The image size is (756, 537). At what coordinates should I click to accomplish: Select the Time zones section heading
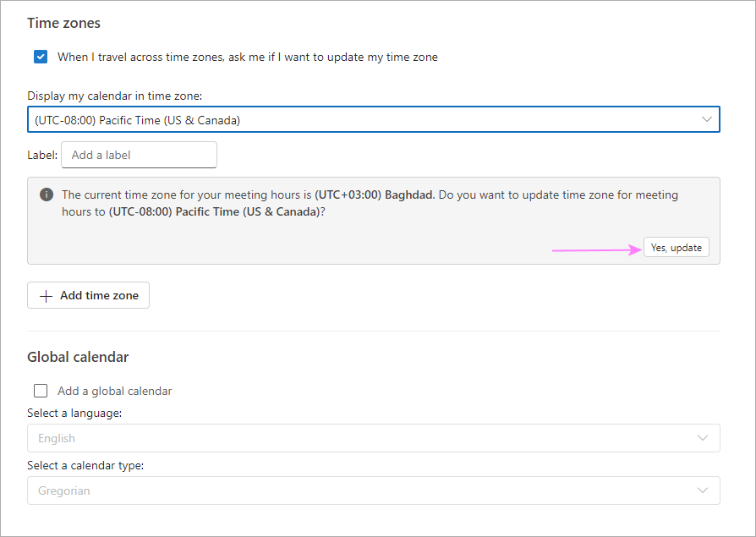coord(63,23)
